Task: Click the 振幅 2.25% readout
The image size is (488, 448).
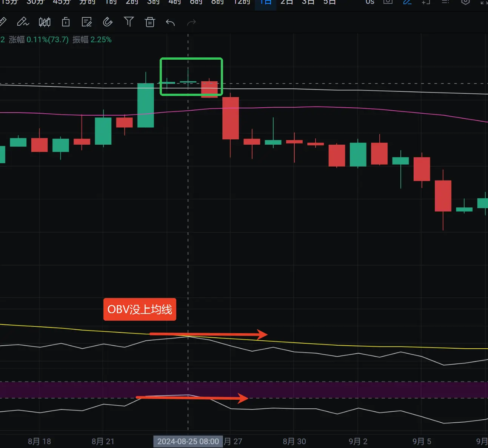Action: coord(92,40)
